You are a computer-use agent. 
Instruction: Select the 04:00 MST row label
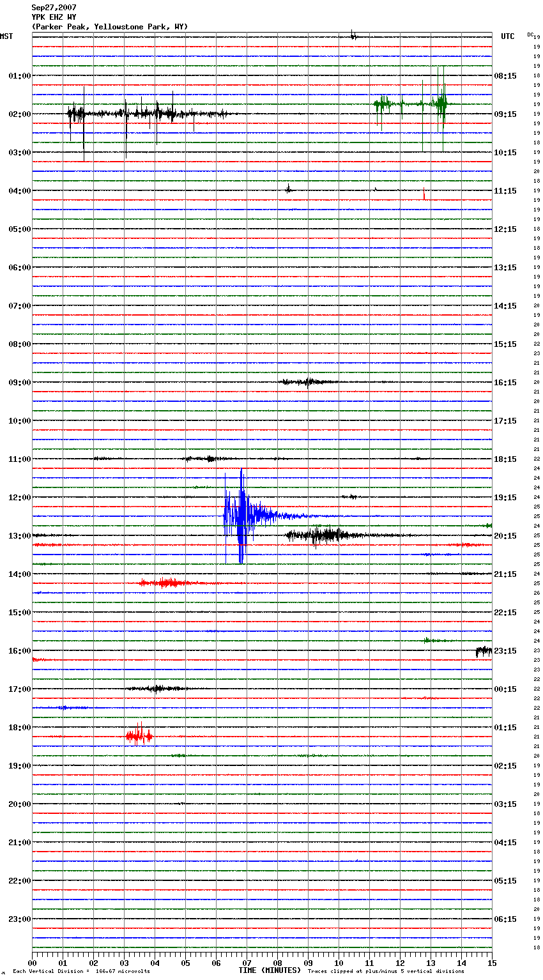click(19, 190)
